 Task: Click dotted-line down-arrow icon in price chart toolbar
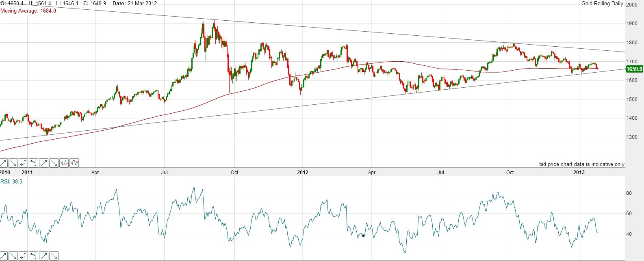point(13,163)
